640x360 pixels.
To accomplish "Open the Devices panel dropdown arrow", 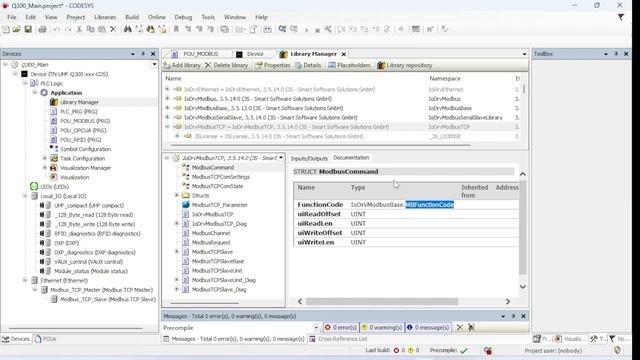I will [x=133, y=54].
